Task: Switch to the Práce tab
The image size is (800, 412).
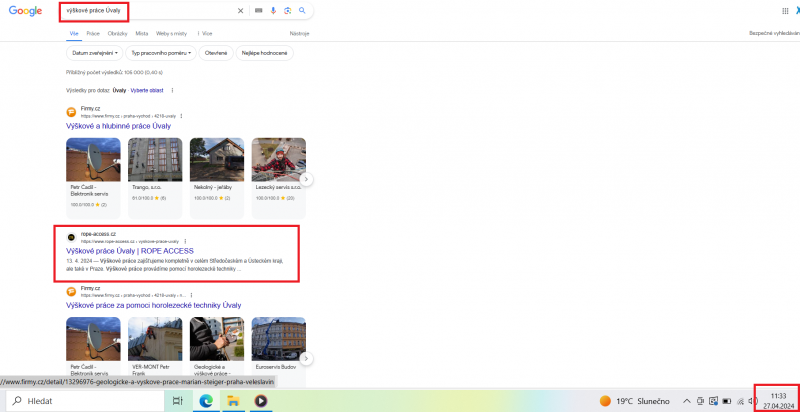Action: point(93,34)
